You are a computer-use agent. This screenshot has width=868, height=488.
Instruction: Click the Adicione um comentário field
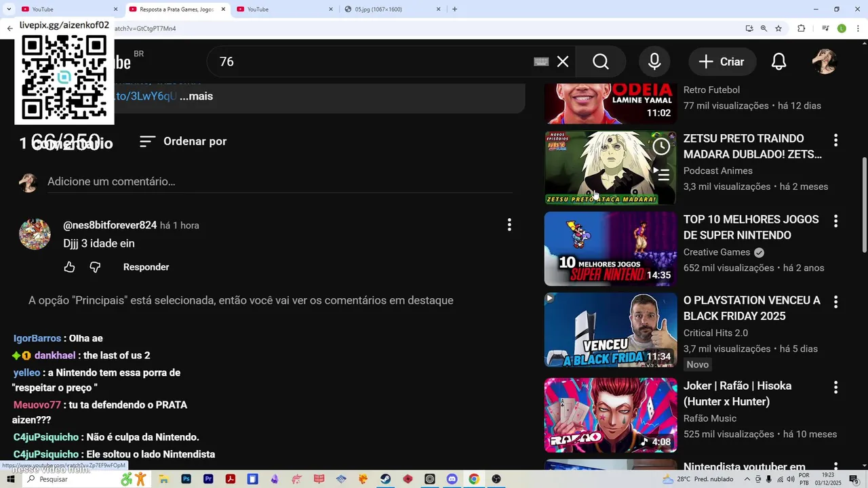point(279,182)
